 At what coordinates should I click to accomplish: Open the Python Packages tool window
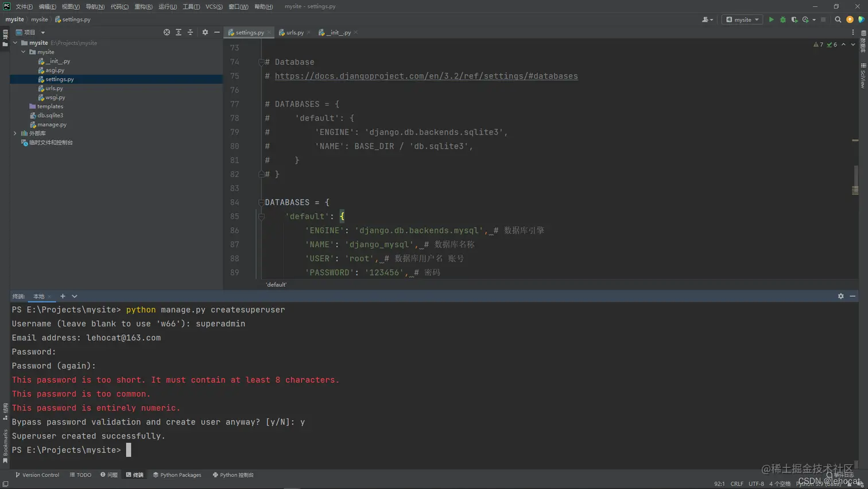pos(177,475)
